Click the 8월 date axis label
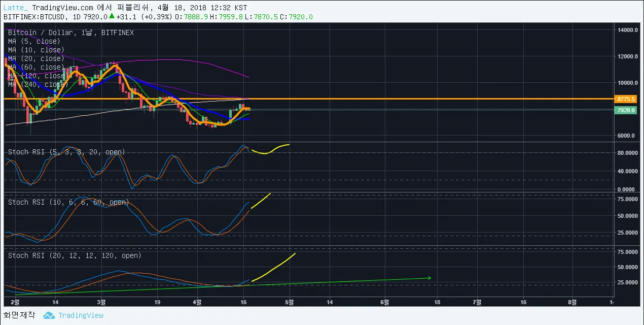Screen dimensions: 644x325 pyautogui.click(x=573, y=302)
